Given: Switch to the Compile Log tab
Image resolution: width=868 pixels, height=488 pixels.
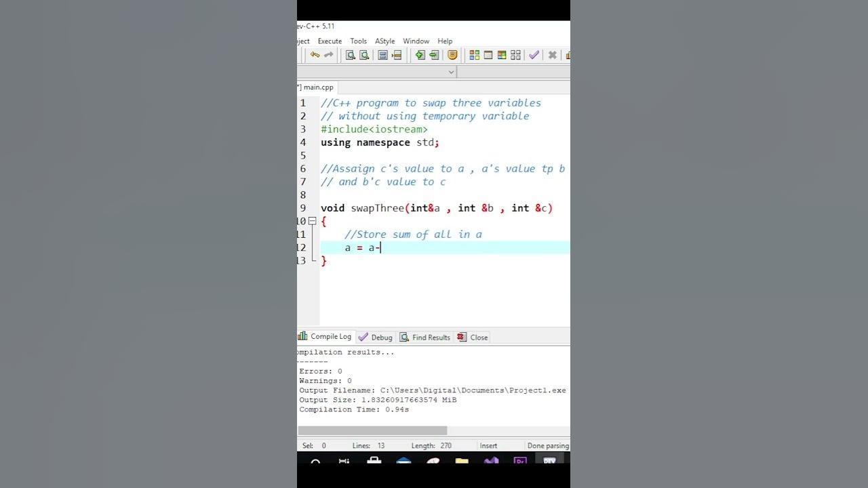Looking at the screenshot, I should pos(325,337).
